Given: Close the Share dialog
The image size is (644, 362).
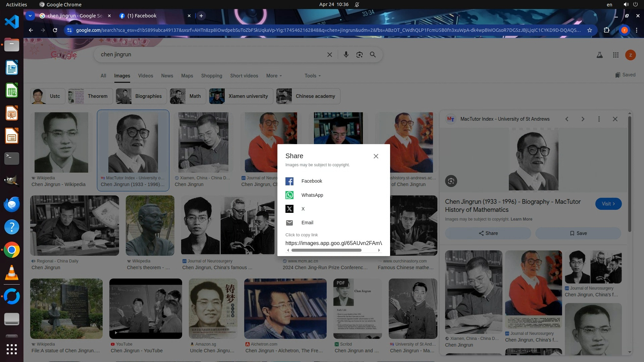Looking at the screenshot, I should point(376,156).
